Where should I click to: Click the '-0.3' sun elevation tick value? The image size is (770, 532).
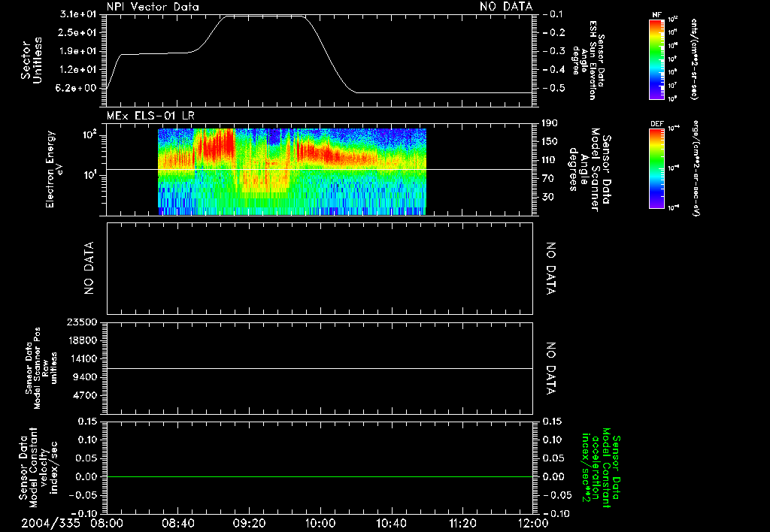point(554,51)
